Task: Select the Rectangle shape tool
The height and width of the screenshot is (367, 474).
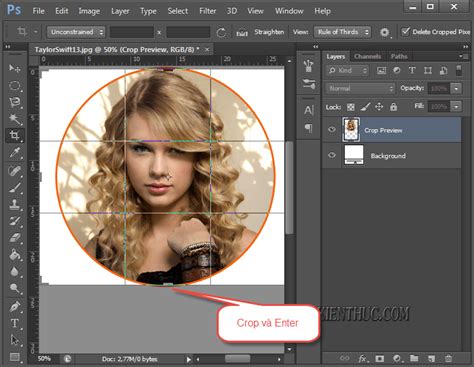Action: (x=14, y=357)
